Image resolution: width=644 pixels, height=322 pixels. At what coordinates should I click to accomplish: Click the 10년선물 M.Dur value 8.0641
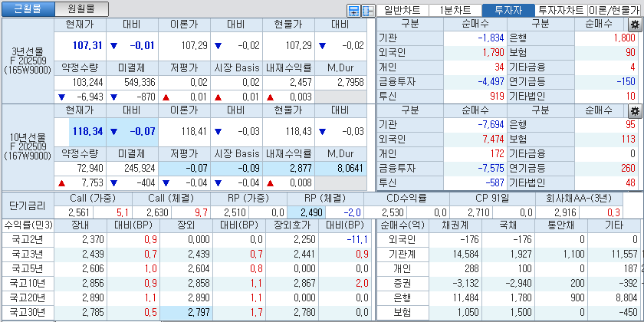pos(341,168)
